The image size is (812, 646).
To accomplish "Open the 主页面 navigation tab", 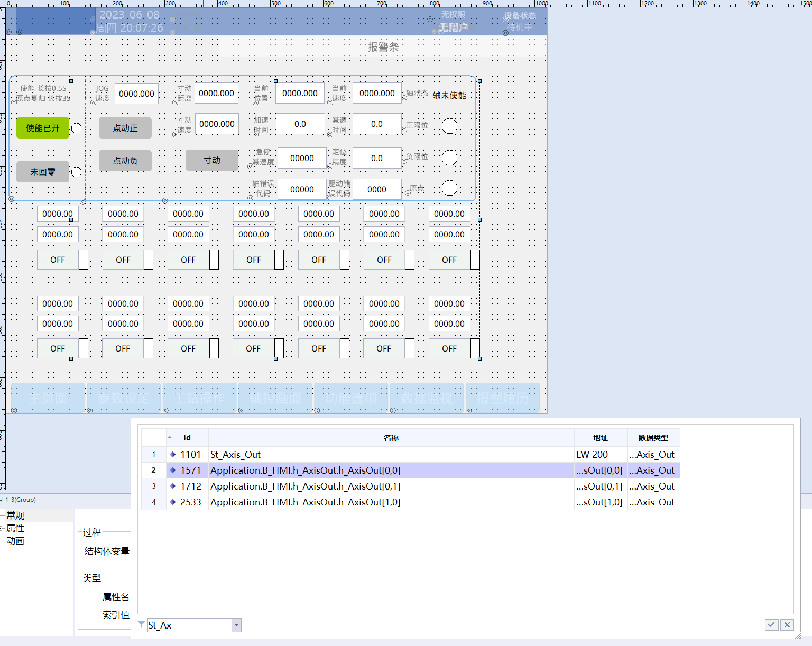I will [x=48, y=398].
